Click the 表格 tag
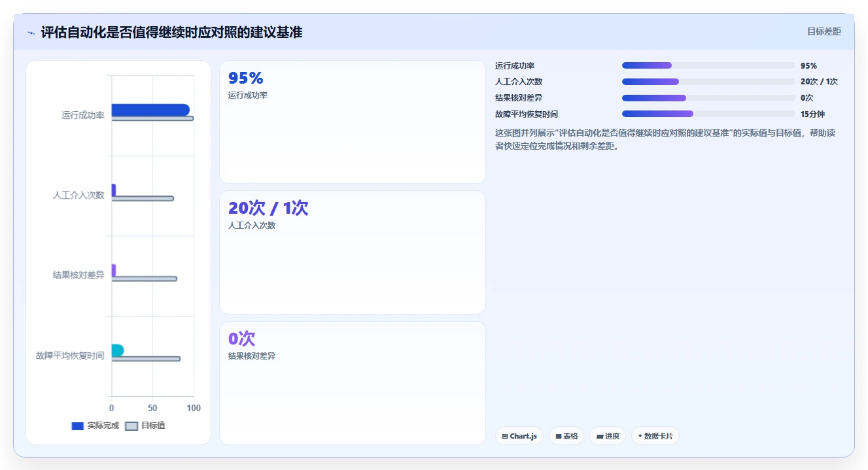This screenshot has width=868, height=470. 566,436
